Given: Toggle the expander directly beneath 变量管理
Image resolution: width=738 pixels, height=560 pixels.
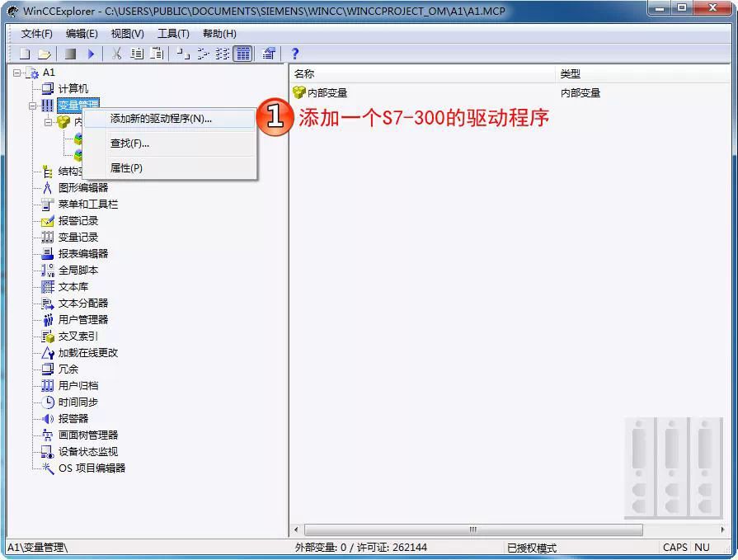Looking at the screenshot, I should [48, 122].
